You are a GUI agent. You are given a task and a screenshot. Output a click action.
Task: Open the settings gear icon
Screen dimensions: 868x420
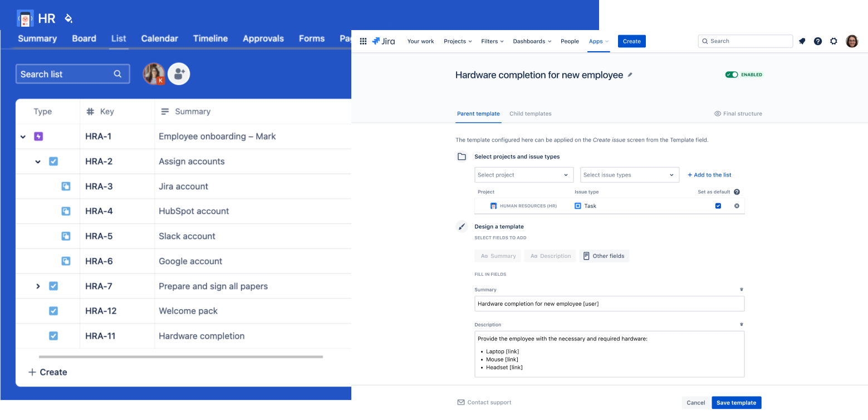click(x=833, y=41)
